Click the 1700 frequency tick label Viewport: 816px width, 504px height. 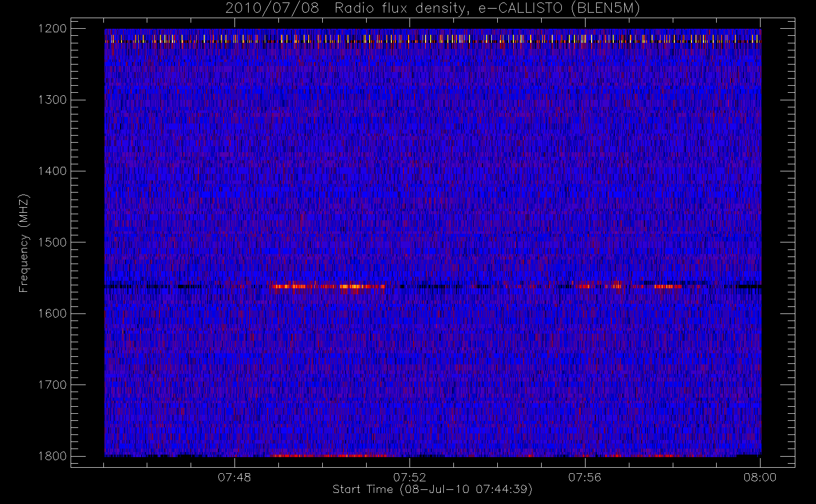[x=52, y=385]
